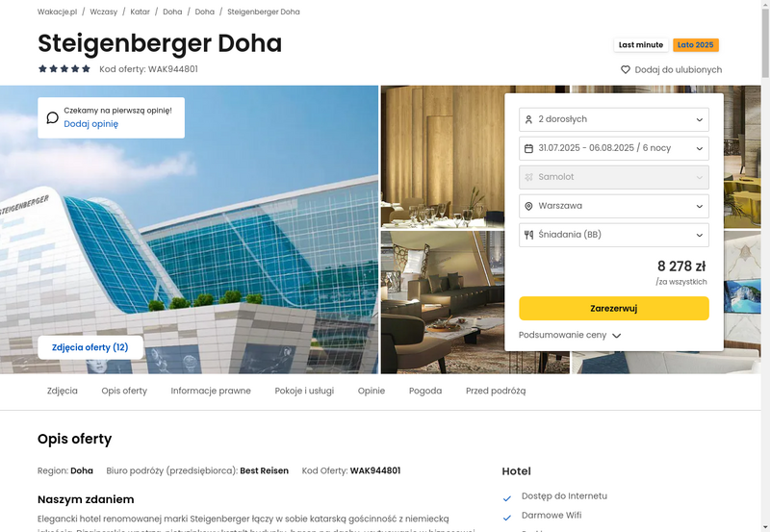Click the person icon beside 2 dorosłych

coord(528,119)
